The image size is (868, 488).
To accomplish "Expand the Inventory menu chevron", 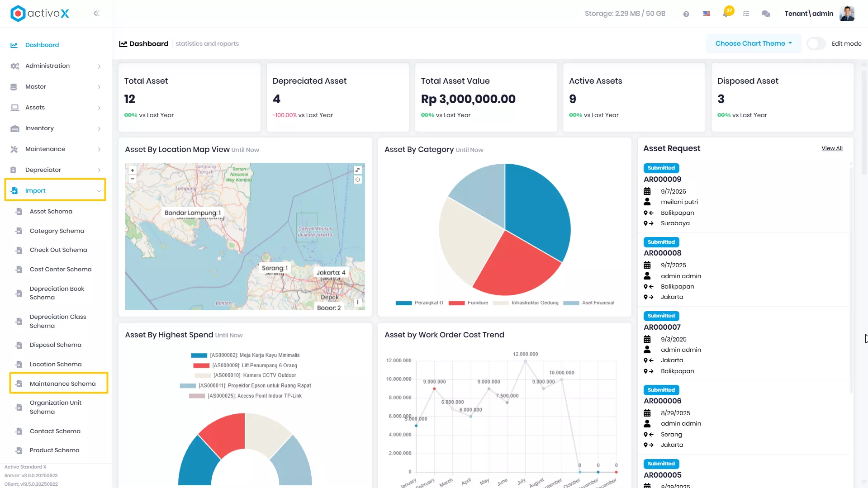I will tap(99, 129).
